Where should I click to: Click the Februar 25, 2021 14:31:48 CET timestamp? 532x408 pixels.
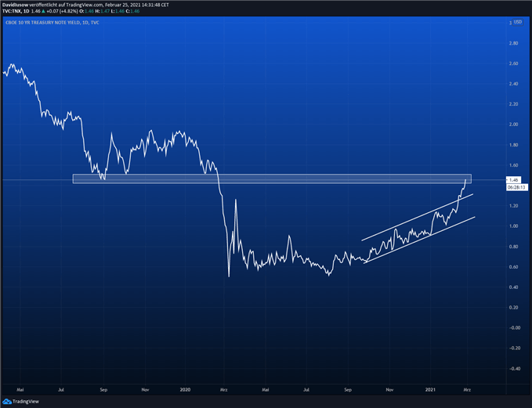pos(137,5)
